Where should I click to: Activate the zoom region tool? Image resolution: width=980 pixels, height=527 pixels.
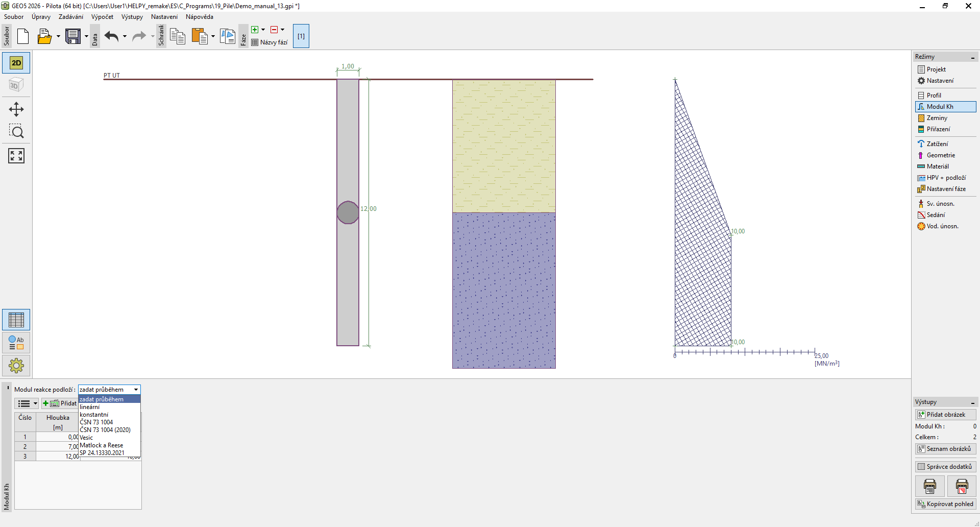click(x=16, y=132)
